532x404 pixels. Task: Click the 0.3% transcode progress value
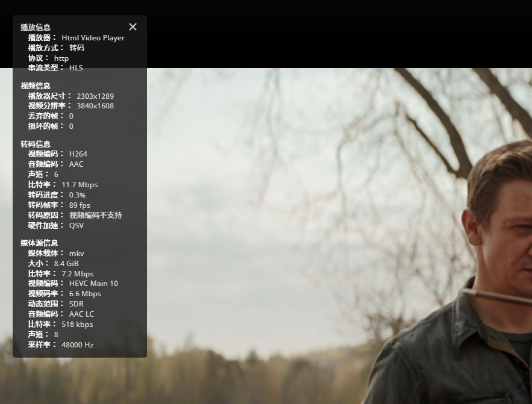click(x=77, y=195)
